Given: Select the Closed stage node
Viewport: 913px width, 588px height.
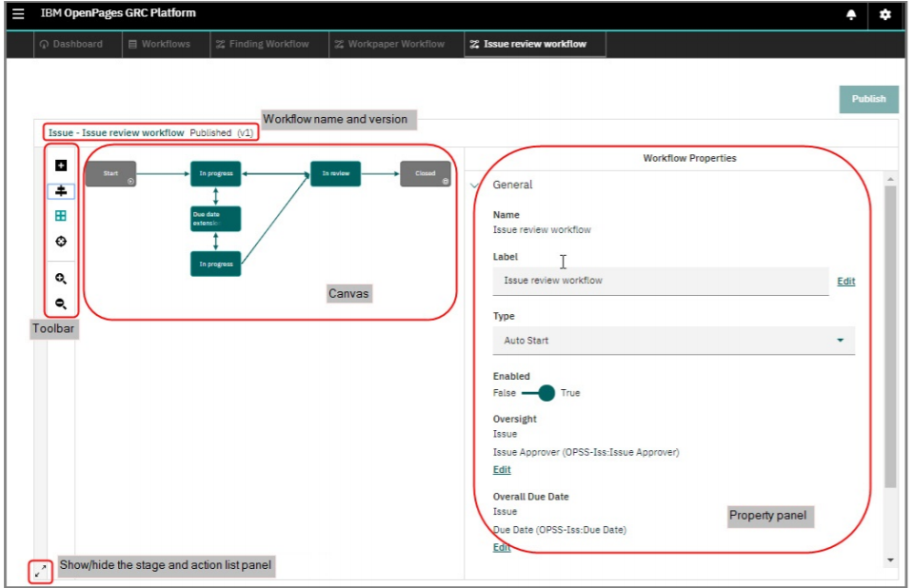Looking at the screenshot, I should [x=425, y=173].
